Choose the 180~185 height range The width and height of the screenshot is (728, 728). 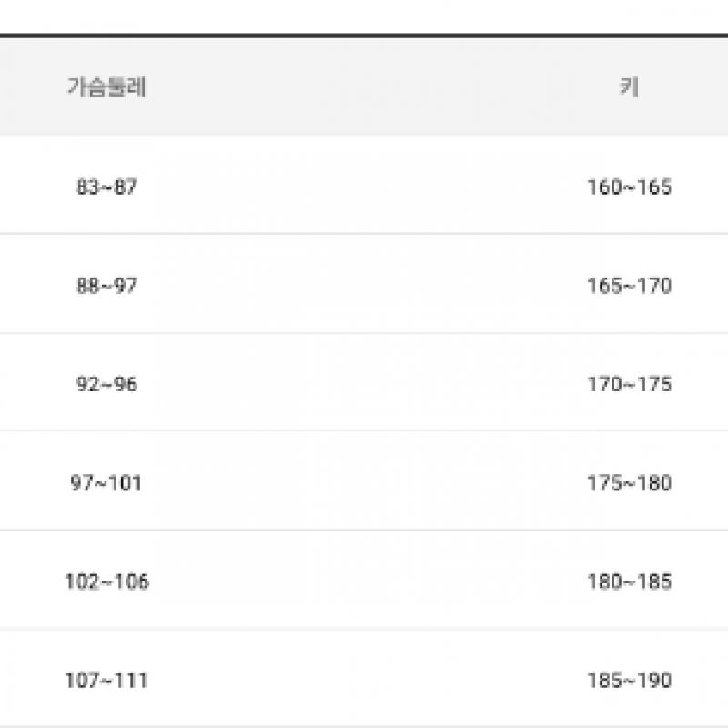coord(629,581)
